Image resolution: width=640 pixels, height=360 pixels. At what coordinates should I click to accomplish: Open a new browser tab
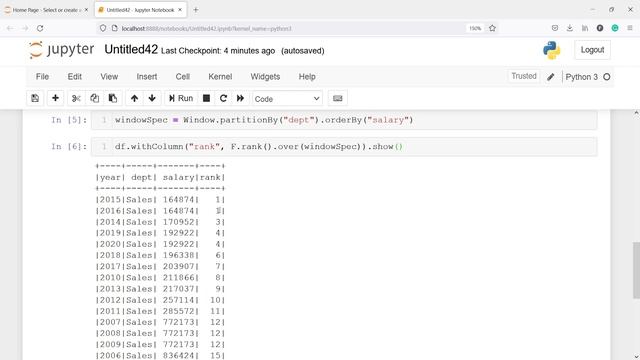[196, 10]
